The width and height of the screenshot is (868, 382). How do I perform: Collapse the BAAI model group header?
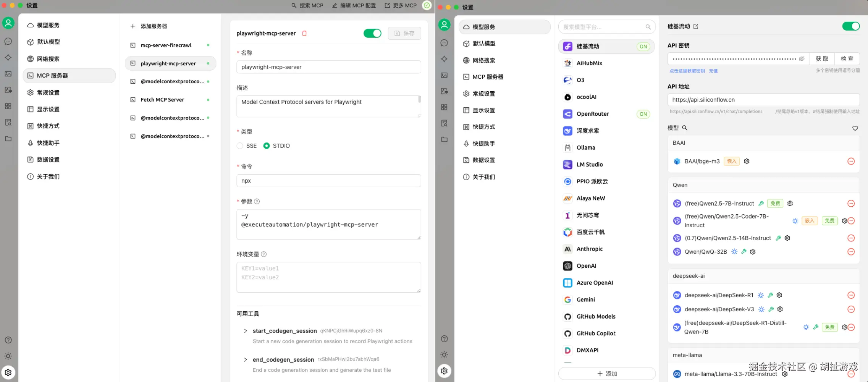point(763,143)
